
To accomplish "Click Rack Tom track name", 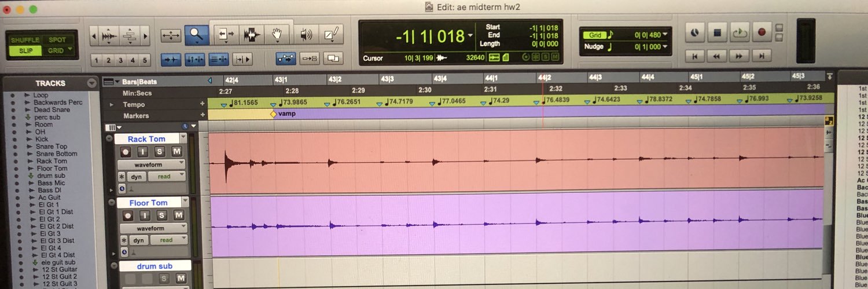I will tap(146, 139).
